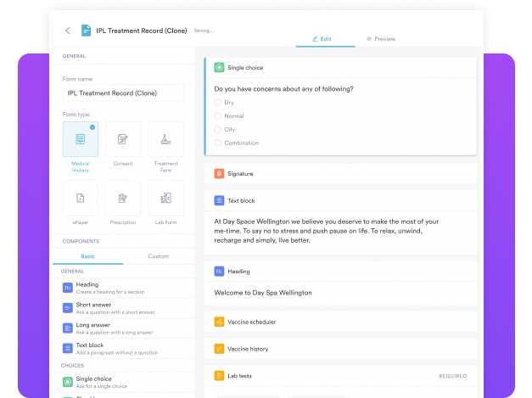Viewport: 532px width, 398px height.
Task: Choose the Oily radio option
Action: point(218,130)
